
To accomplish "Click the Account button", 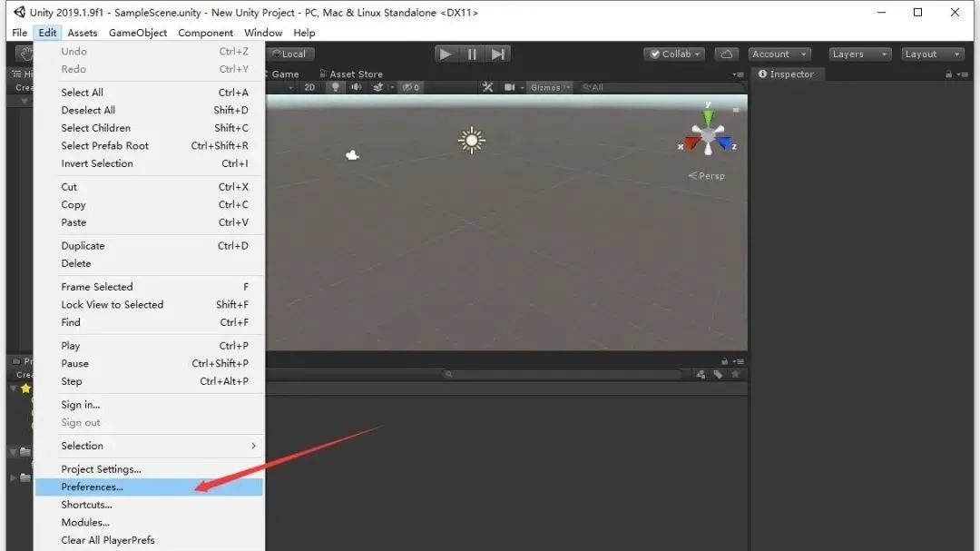I will click(x=779, y=54).
